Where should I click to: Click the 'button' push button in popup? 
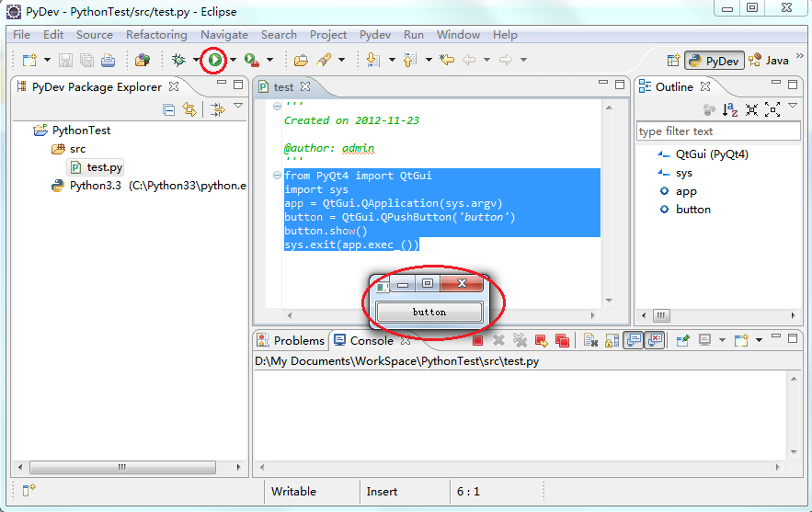[429, 313]
